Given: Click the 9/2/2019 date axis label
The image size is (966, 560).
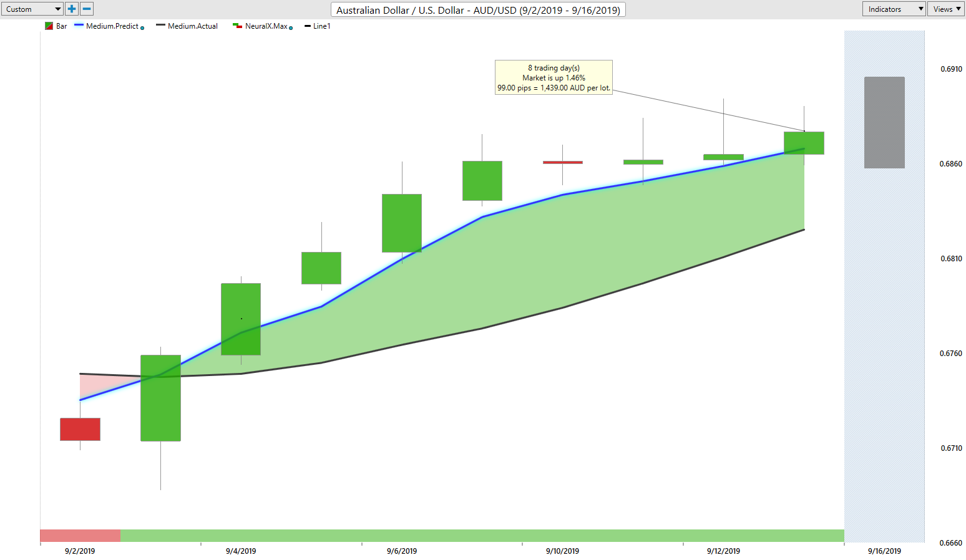Looking at the screenshot, I should [80, 551].
